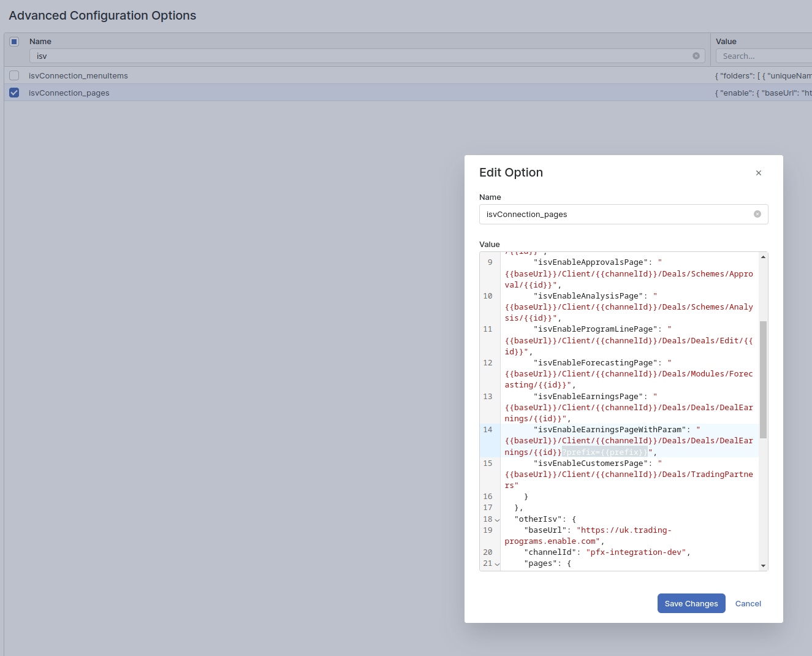Clear the isvConnection_pages name field

pos(757,214)
